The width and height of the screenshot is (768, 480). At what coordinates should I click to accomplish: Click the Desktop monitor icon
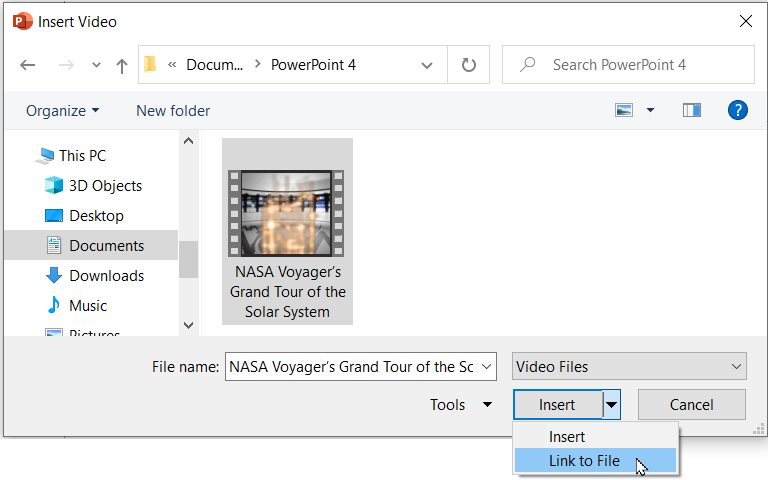coord(54,216)
